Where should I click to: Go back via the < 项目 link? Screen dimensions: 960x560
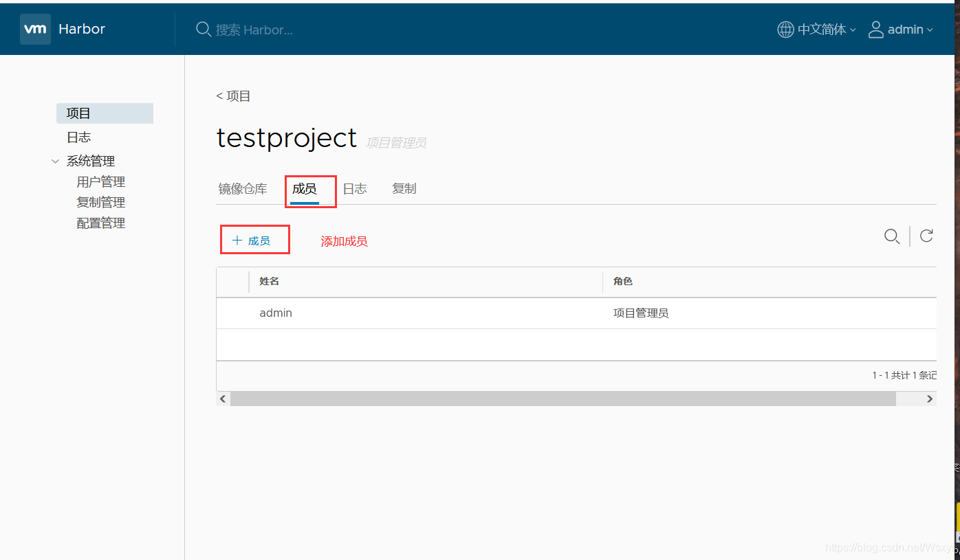(234, 96)
